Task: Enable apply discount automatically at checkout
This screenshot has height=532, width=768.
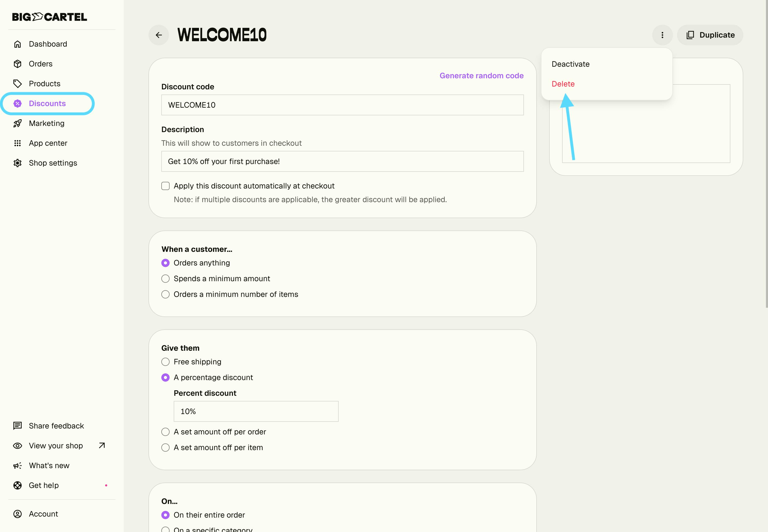Action: [x=165, y=186]
